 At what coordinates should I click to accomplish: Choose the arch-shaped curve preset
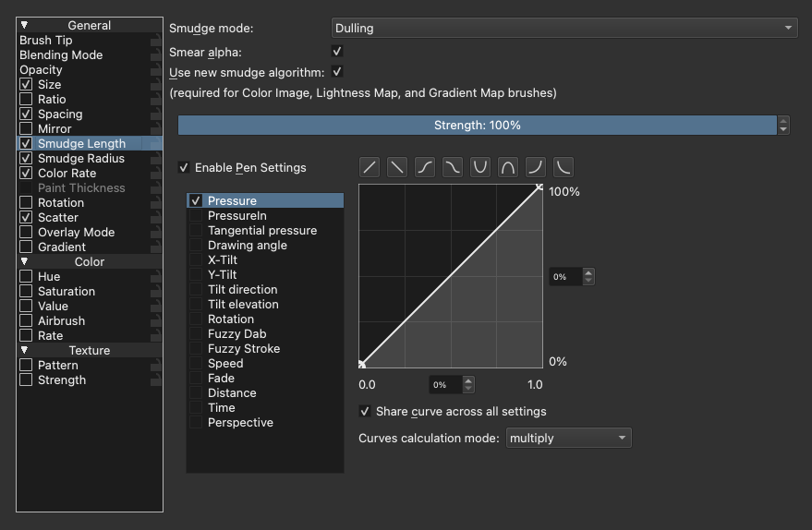pos(508,167)
